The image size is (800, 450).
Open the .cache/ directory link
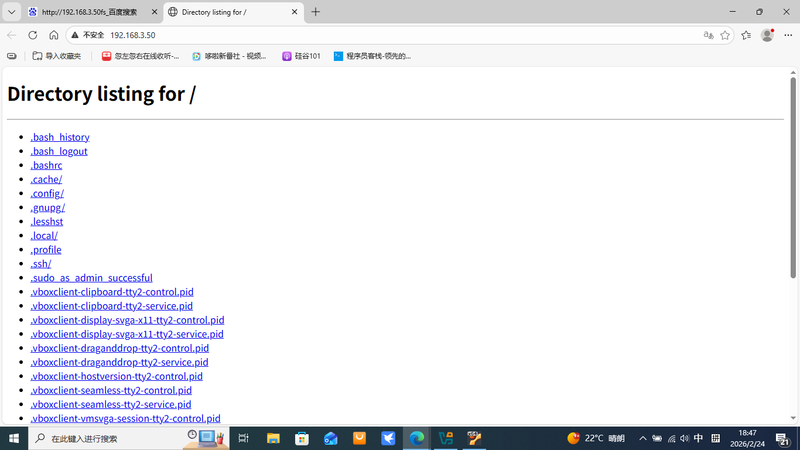coord(46,180)
